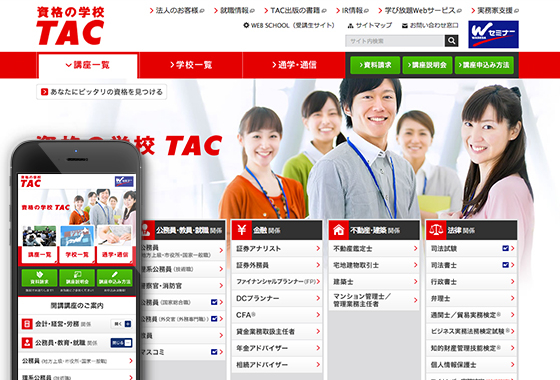The width and height of the screenshot is (560, 380).
Task: Open the 就職情報 link
Action: pyautogui.click(x=234, y=10)
